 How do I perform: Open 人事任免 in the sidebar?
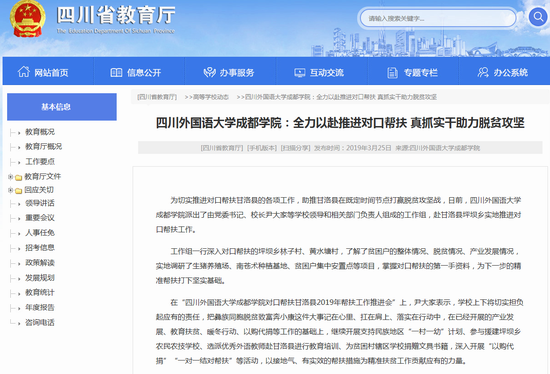point(40,233)
